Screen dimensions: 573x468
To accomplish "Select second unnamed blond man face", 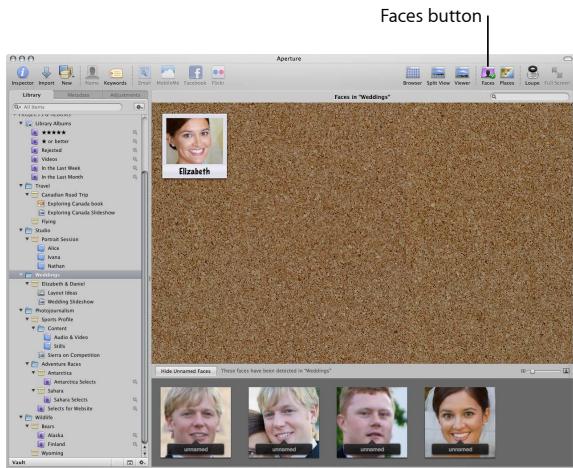I will point(284,422).
